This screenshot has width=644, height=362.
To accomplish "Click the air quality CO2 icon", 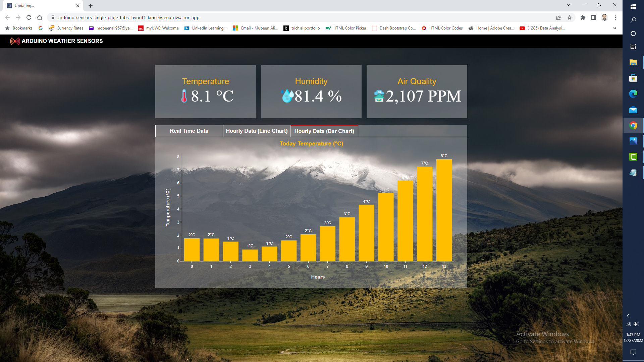I will pos(379,96).
